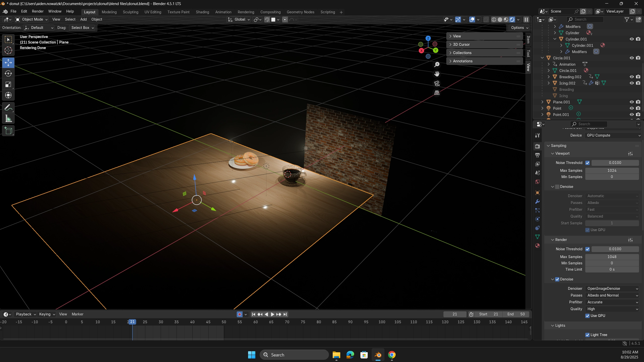Switch to the Shading workspace tab
This screenshot has height=362, width=644.
pyautogui.click(x=202, y=12)
